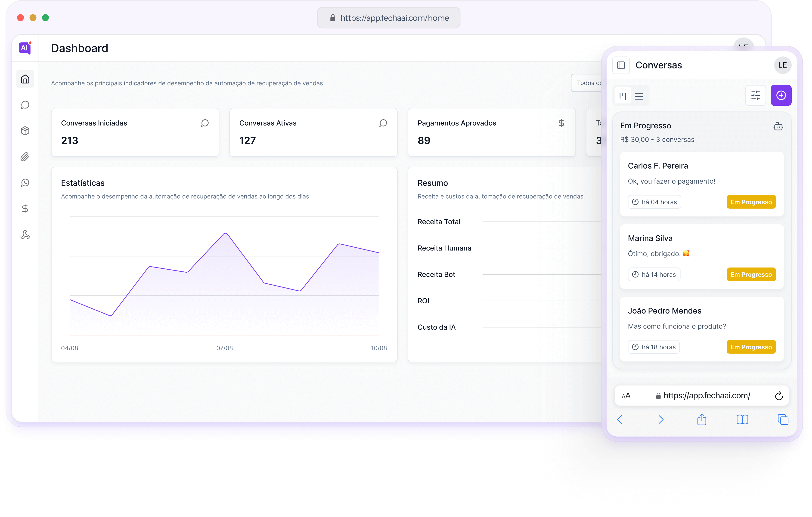Screen dimensions: 812x517
Task: Open the dollar sign payments sidebar icon
Action: click(x=25, y=209)
